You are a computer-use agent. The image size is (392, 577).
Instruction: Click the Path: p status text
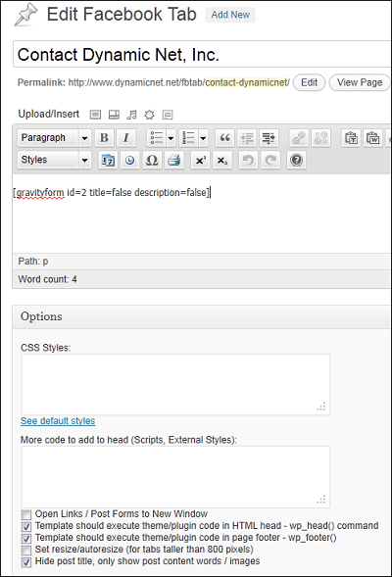(33, 262)
